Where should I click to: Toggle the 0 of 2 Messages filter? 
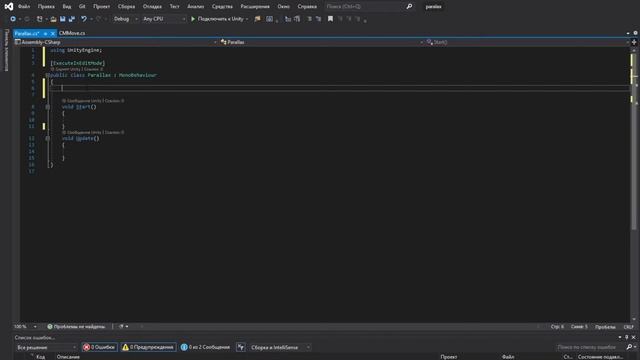coord(205,347)
